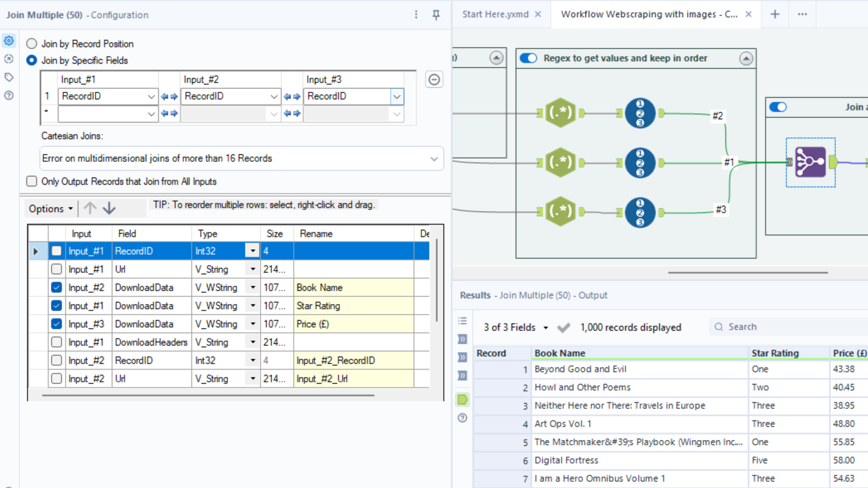
Task: Click the pin icon in Configuration panel
Action: coord(436,15)
